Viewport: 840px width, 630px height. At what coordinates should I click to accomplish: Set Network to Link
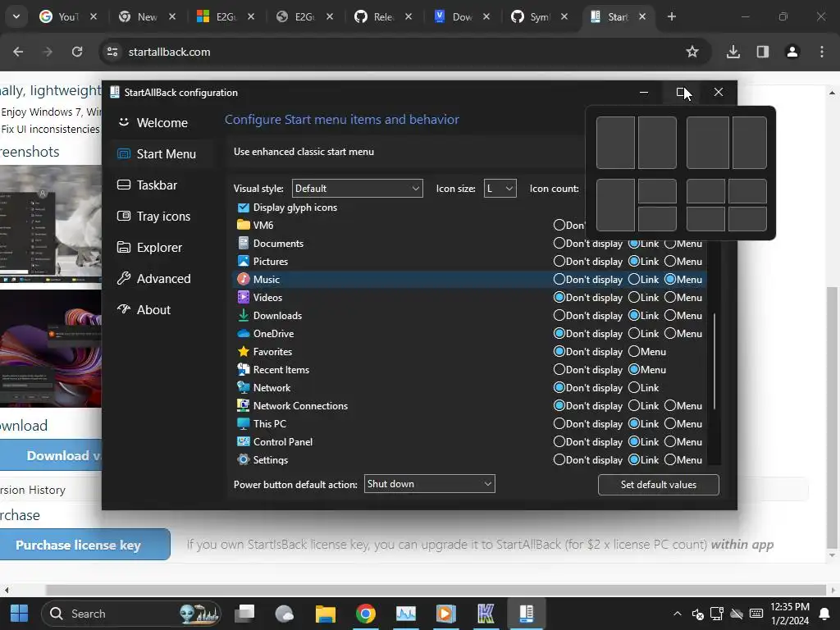click(634, 387)
